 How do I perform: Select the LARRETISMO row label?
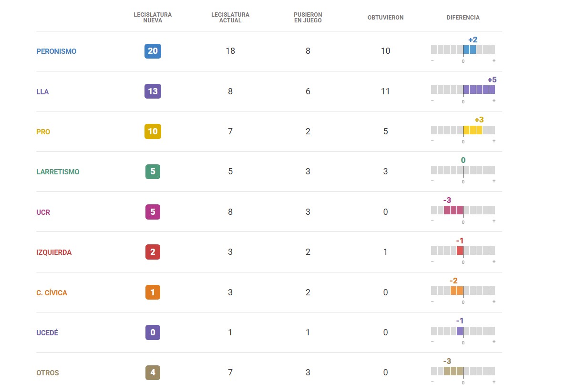point(58,172)
